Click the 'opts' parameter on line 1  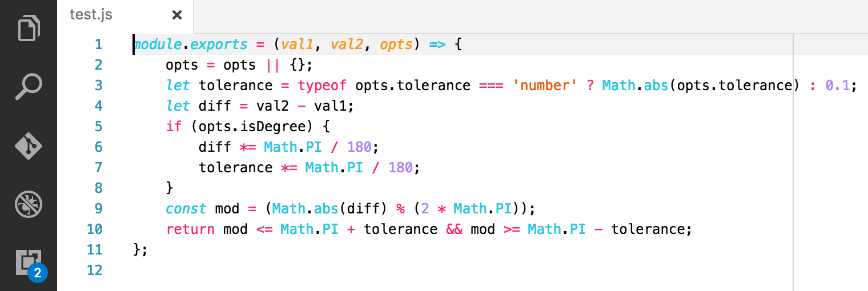[x=396, y=45]
